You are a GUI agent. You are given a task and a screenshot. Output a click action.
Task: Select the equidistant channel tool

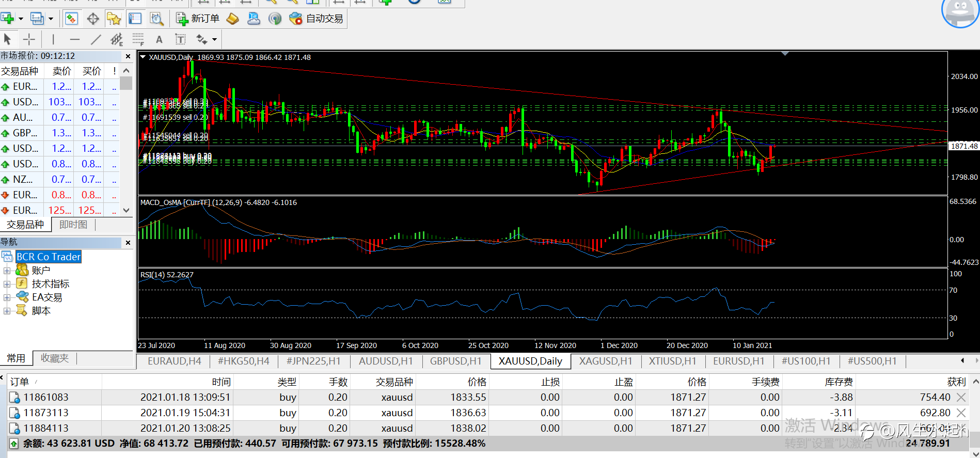coord(117,39)
